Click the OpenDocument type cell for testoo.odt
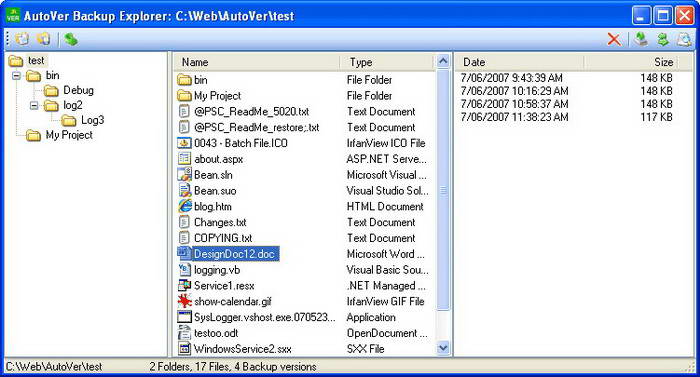This screenshot has height=377, width=700. click(387, 333)
